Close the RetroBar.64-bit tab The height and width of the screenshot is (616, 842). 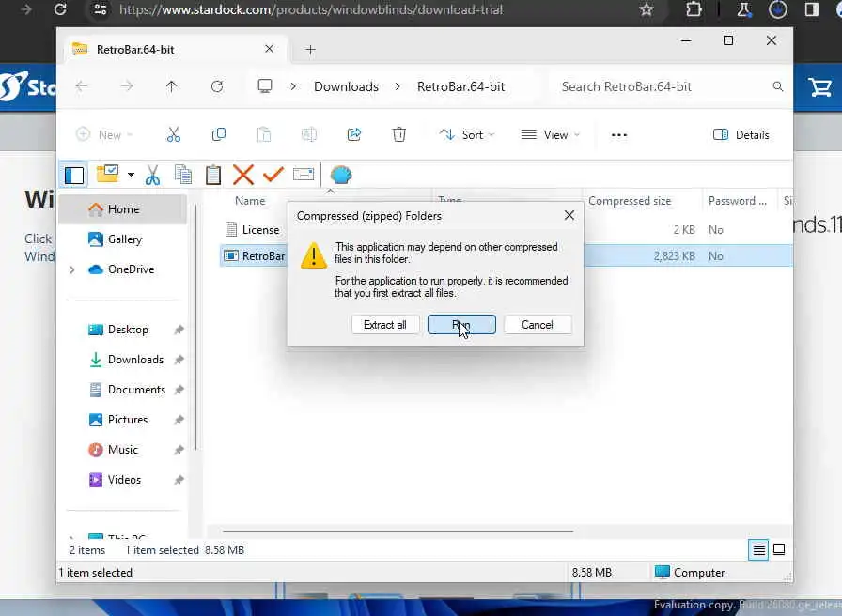click(269, 49)
